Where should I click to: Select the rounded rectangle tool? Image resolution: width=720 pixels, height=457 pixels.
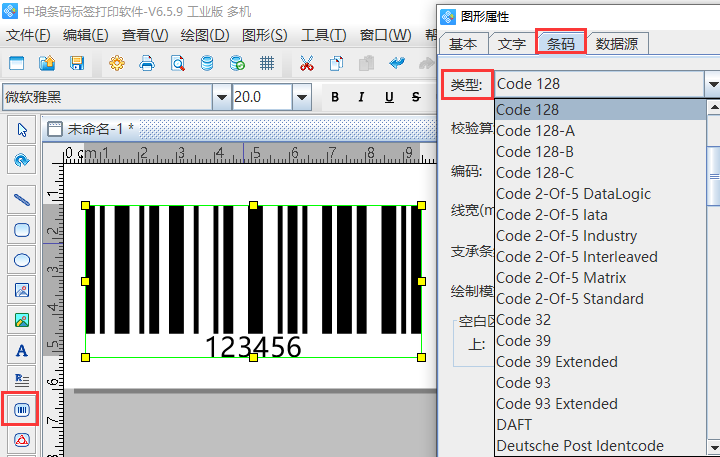coord(22,230)
